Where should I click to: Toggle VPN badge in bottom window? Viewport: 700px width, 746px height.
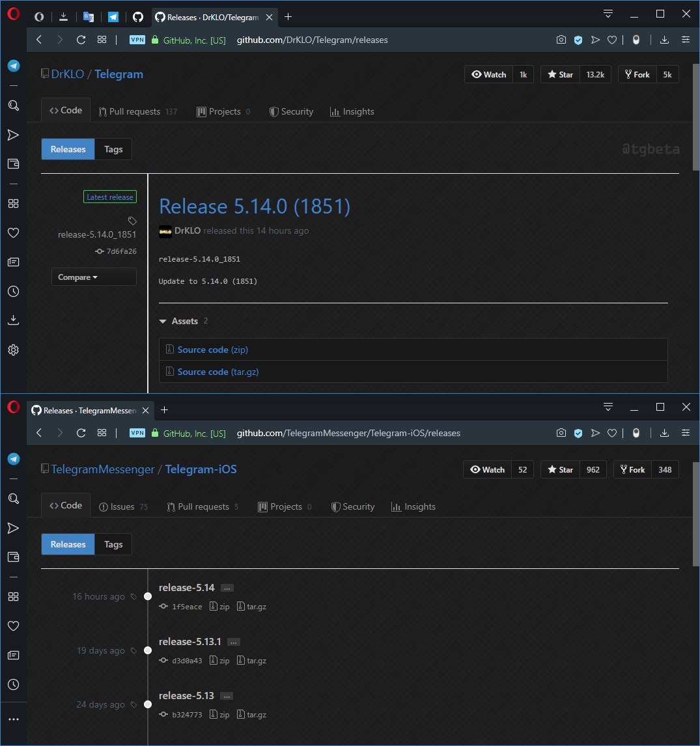137,433
